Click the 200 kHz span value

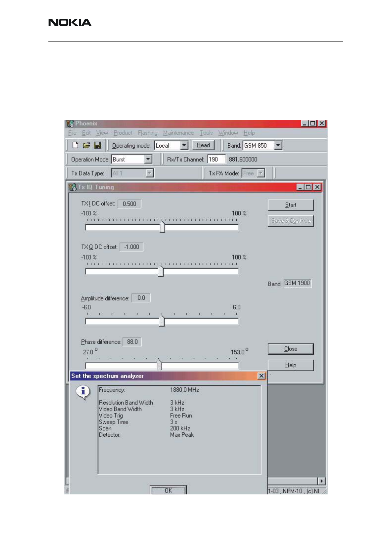(180, 429)
